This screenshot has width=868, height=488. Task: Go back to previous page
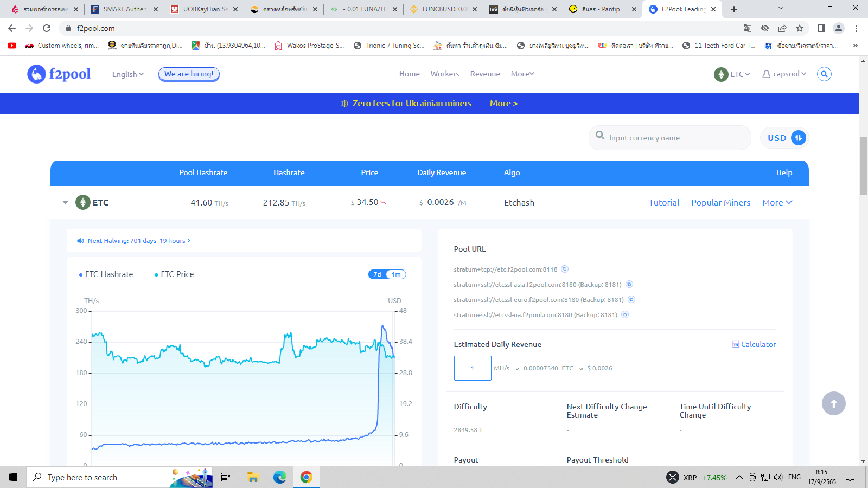pyautogui.click(x=12, y=28)
